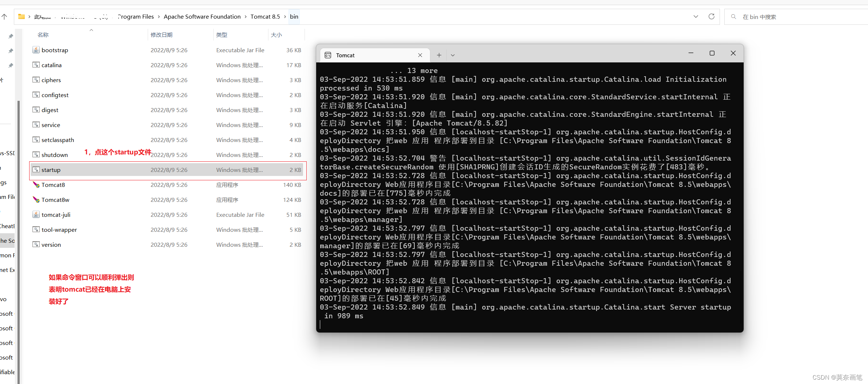Screen dimensions: 868x384
Task: Click the search magnifier icon
Action: coord(733,16)
